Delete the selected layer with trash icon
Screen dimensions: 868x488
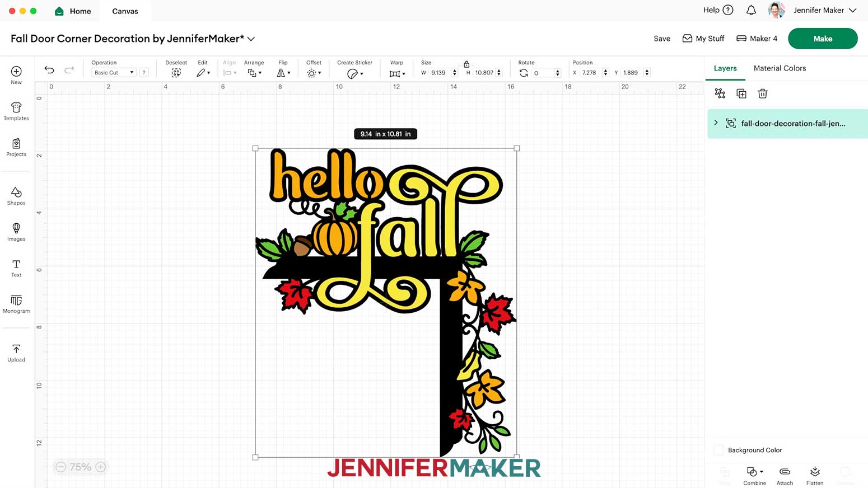(x=762, y=93)
